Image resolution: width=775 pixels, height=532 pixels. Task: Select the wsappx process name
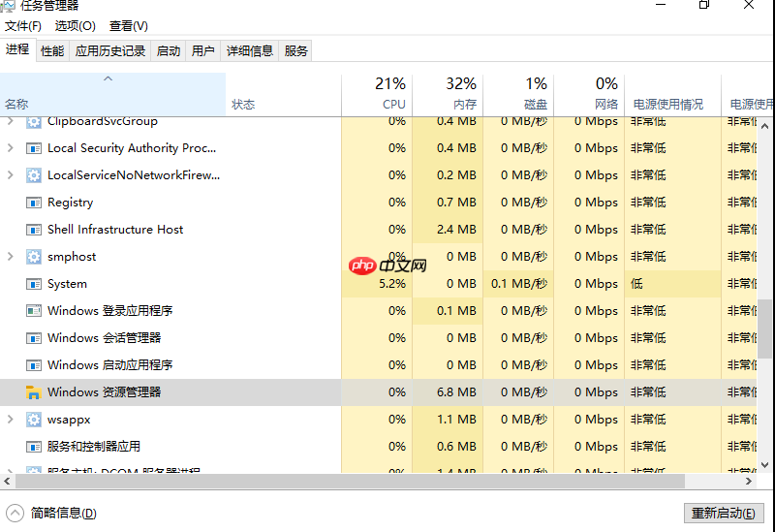69,420
